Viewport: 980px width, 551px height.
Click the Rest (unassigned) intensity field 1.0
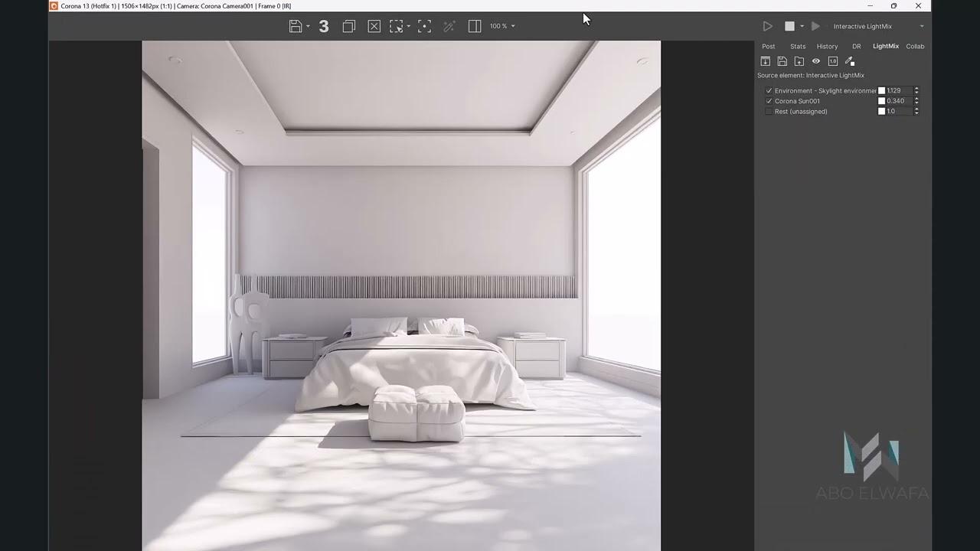899,111
